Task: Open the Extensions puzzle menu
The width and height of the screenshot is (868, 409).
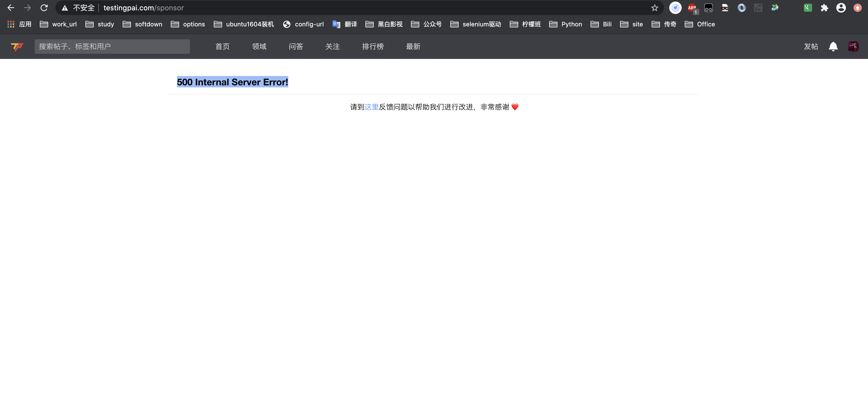Action: click(824, 8)
